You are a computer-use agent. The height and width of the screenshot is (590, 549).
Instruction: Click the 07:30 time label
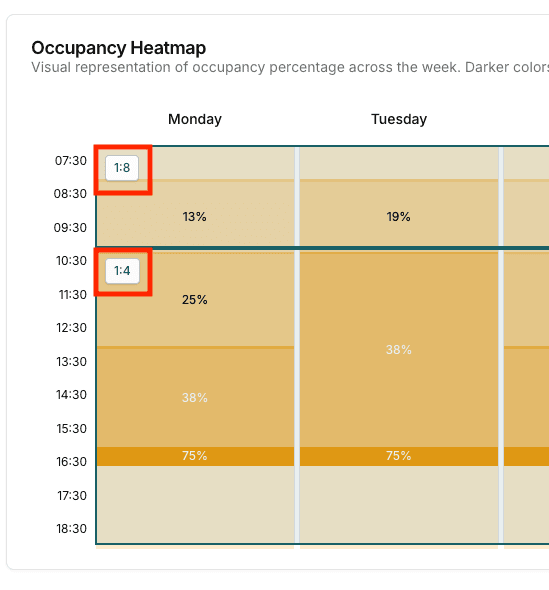click(x=71, y=161)
